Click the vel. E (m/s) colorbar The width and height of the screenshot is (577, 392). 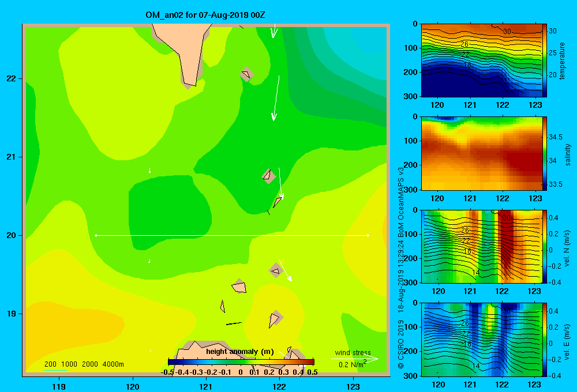point(545,340)
